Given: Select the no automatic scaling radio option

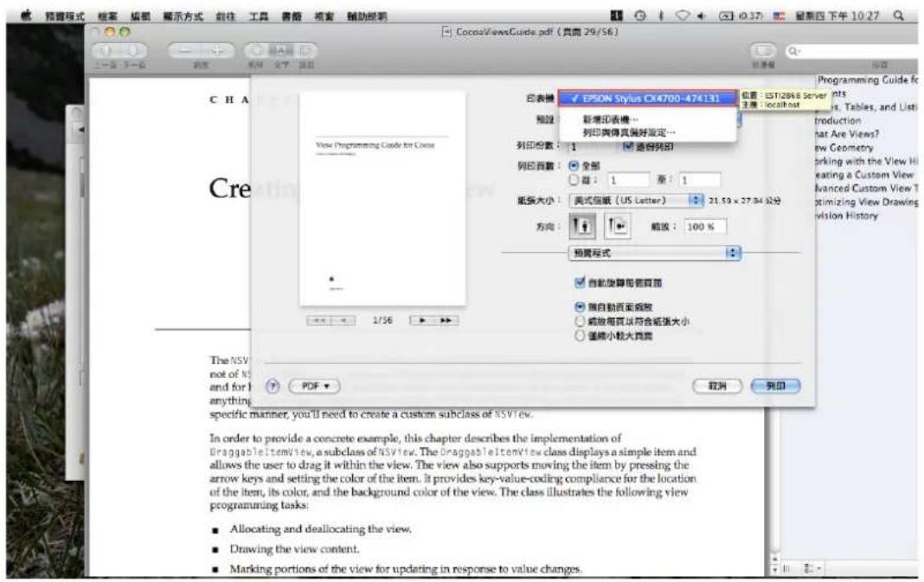Looking at the screenshot, I should pyautogui.click(x=580, y=307).
